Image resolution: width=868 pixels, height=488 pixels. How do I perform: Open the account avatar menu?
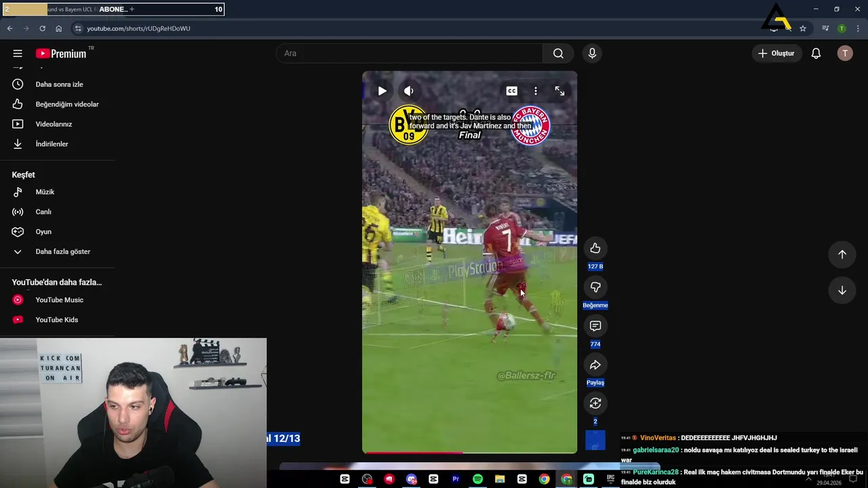845,54
